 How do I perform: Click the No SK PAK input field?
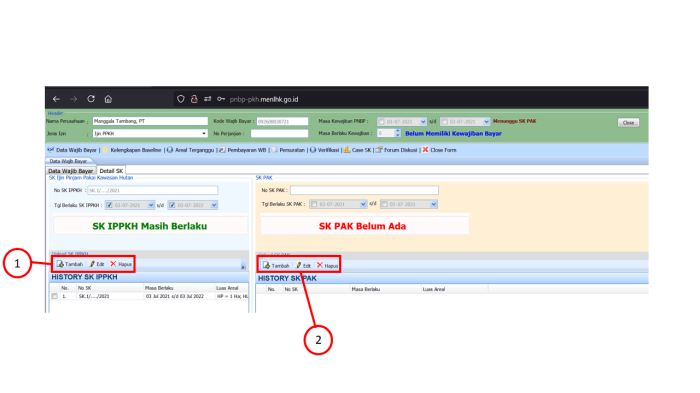coord(364,190)
